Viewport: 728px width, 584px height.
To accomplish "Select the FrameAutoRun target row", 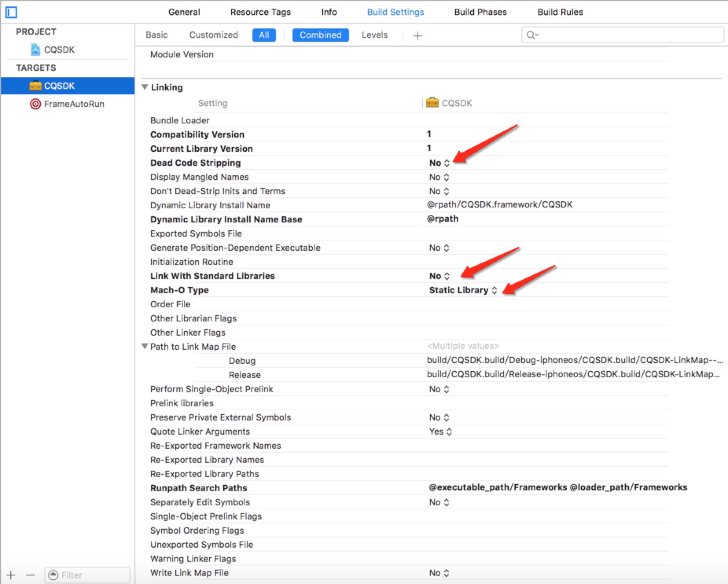I will 68,104.
